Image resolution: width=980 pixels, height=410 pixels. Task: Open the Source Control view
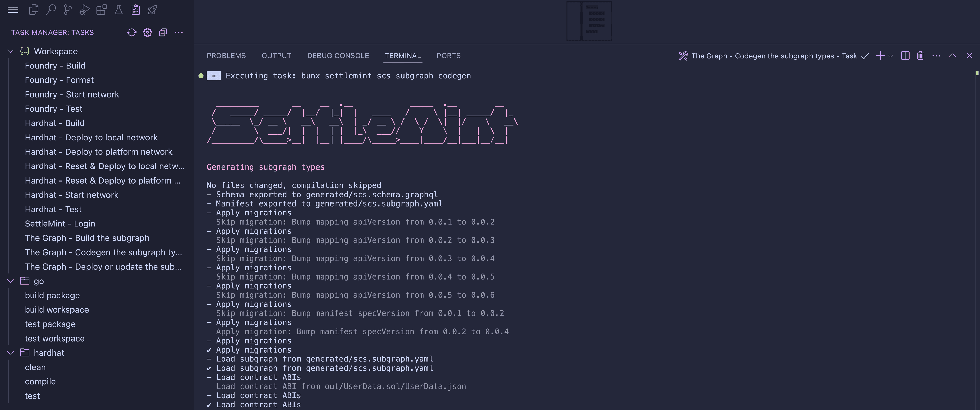tap(68, 10)
